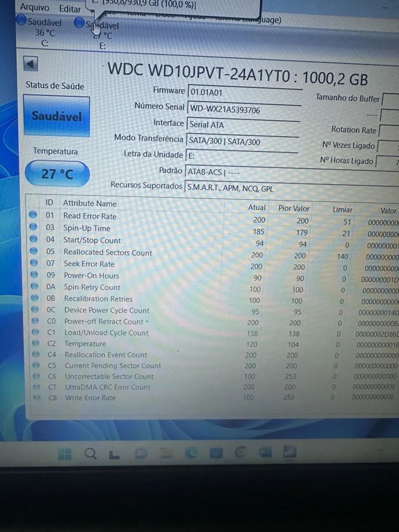Click status dot for Temperature attribute
399x532 pixels.
coord(36,343)
